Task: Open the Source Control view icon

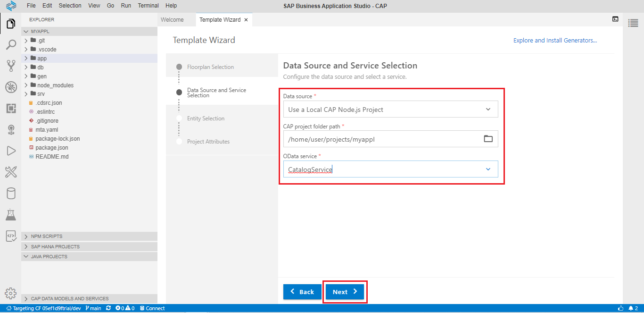Action: (10, 66)
